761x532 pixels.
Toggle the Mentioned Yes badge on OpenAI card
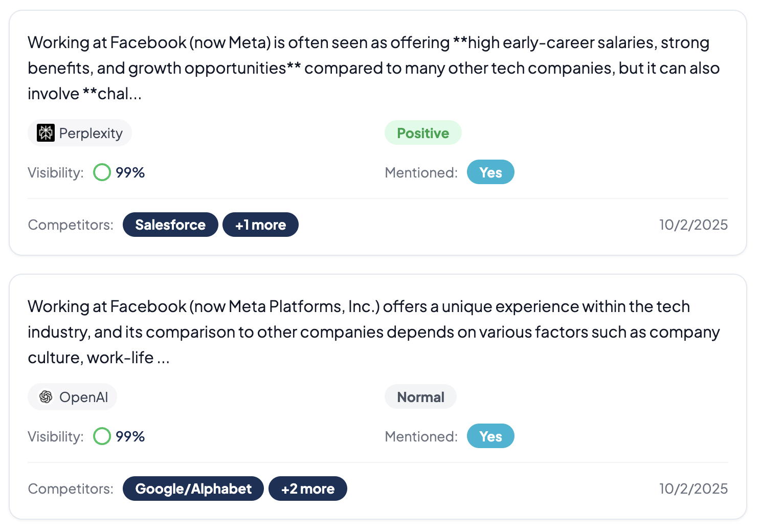pos(490,436)
